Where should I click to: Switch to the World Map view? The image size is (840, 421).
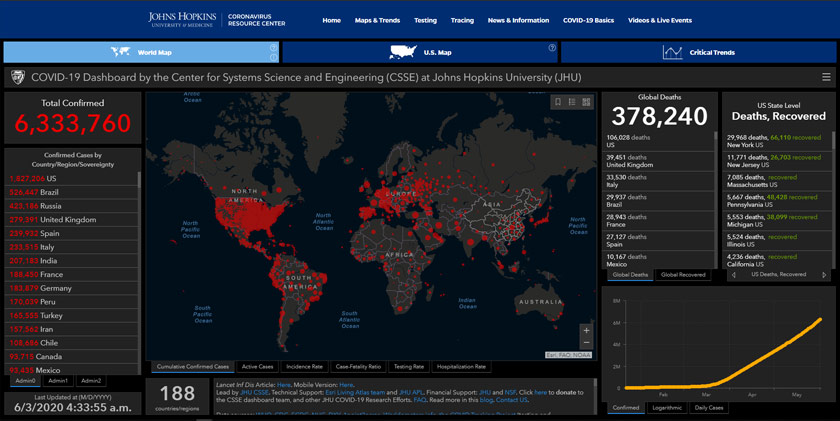coord(141,52)
